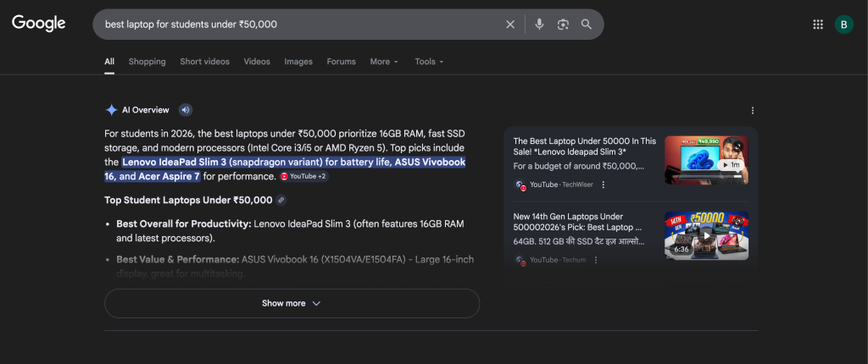The height and width of the screenshot is (364, 868).
Task: Expand AI Overview with Show more
Action: [x=292, y=303]
